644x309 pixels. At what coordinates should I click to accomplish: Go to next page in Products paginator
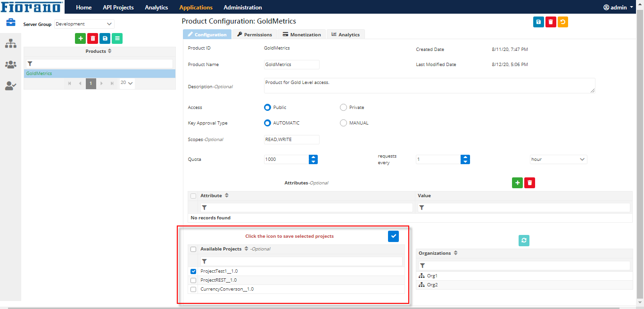tap(101, 84)
